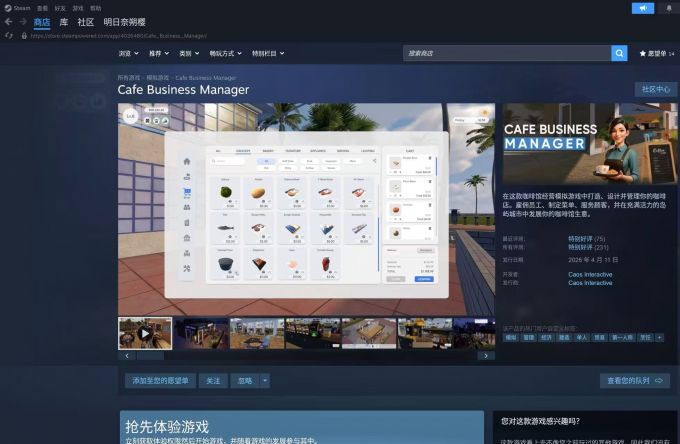Screen dimensions: 680x444
Task: Click the thumbnail strip scrollbar handle
Action: pyautogui.click(x=150, y=356)
